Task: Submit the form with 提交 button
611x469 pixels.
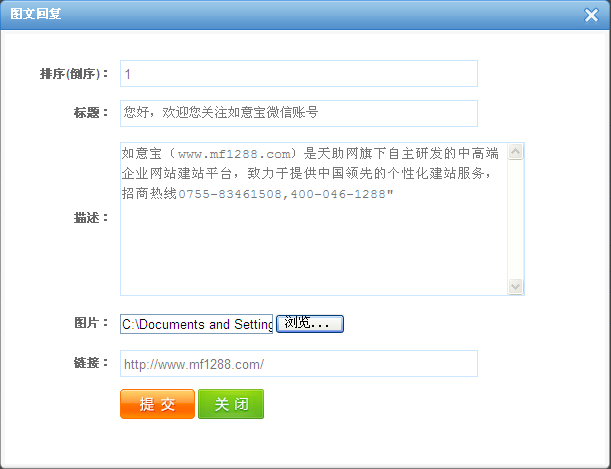Action: click(x=157, y=404)
